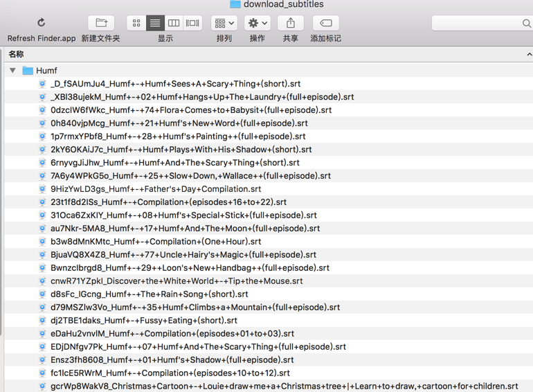This screenshot has height=392, width=533.
Task: Click srt icon of _D_fSAUmJu4 file
Action: point(42,84)
